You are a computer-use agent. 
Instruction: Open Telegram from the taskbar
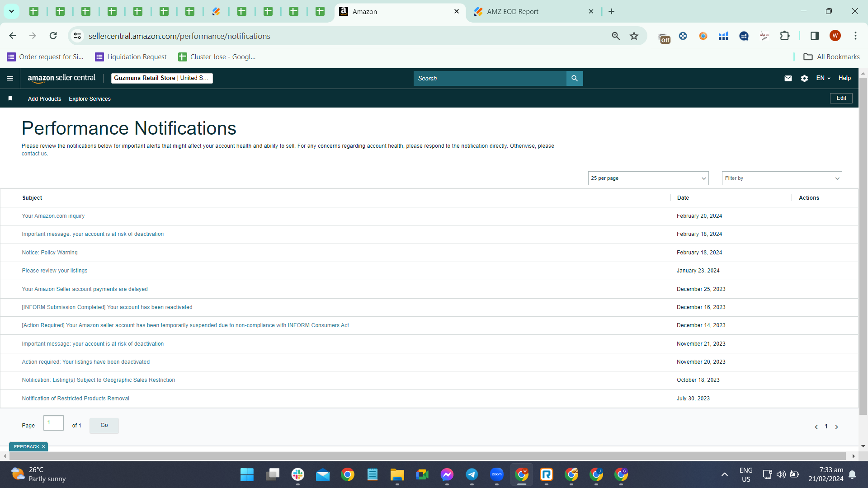(472, 474)
